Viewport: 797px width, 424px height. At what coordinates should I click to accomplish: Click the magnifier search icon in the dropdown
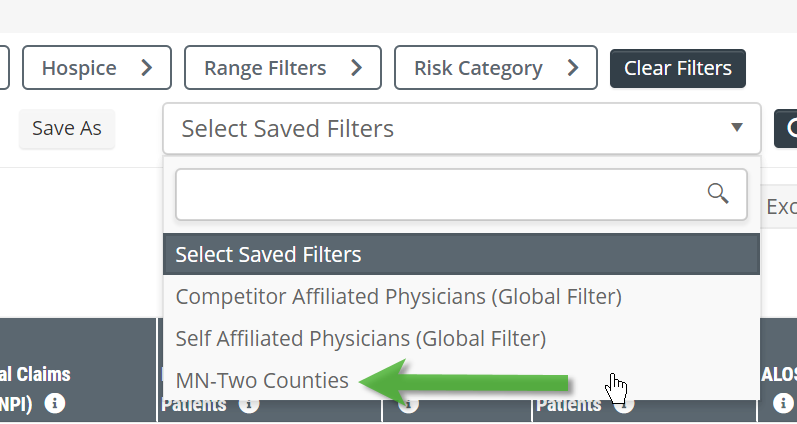(718, 194)
